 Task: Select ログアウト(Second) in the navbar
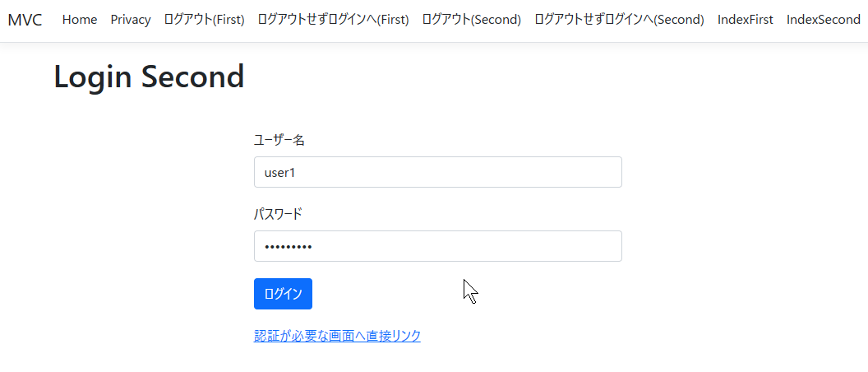tap(472, 20)
